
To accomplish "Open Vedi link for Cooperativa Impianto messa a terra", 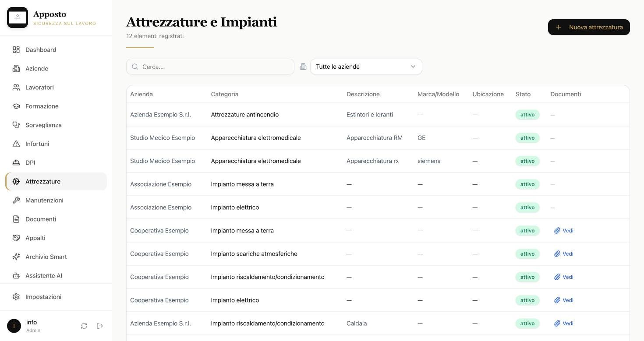I will pos(564,231).
